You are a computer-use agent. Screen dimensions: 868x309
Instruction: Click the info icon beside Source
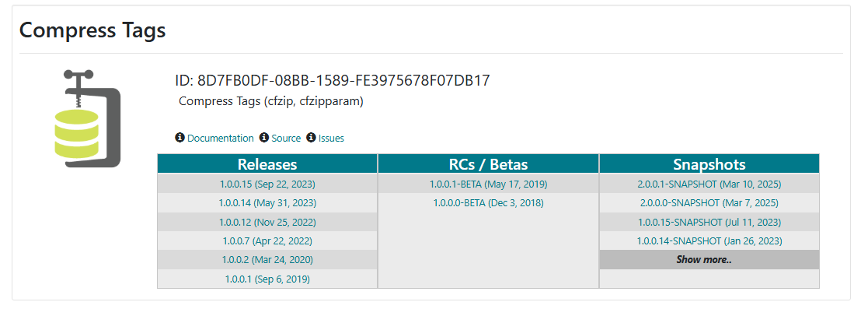coord(264,138)
